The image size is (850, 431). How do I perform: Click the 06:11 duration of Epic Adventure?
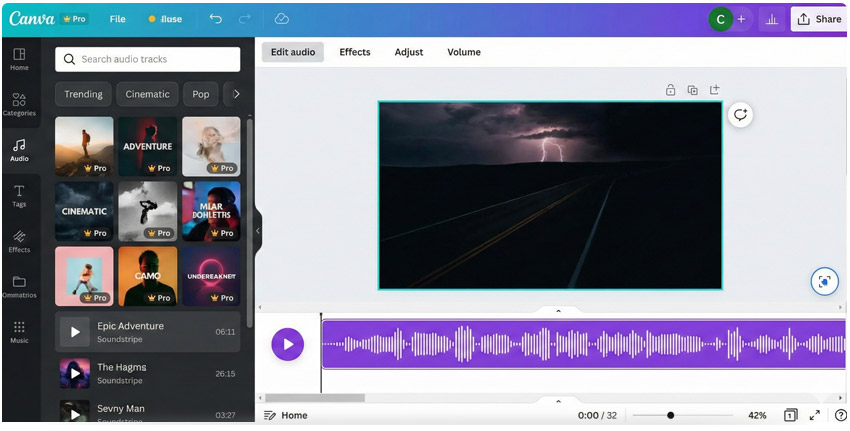click(x=225, y=332)
